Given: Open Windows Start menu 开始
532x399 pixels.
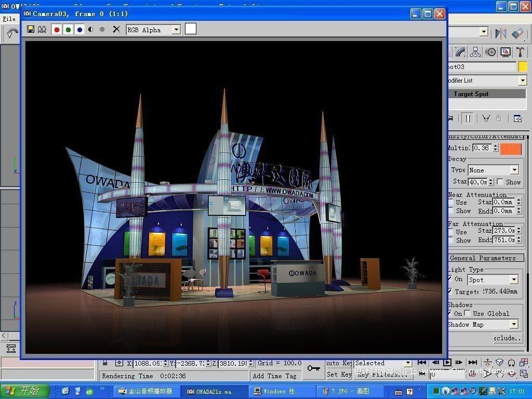Looking at the screenshot, I should click(x=24, y=391).
